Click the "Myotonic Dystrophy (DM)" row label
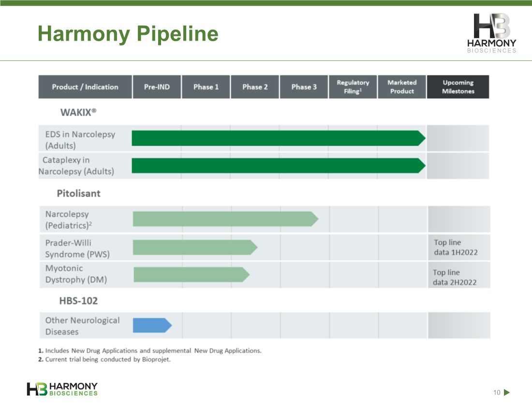Viewport: 532px width, 411px height. tap(76, 274)
